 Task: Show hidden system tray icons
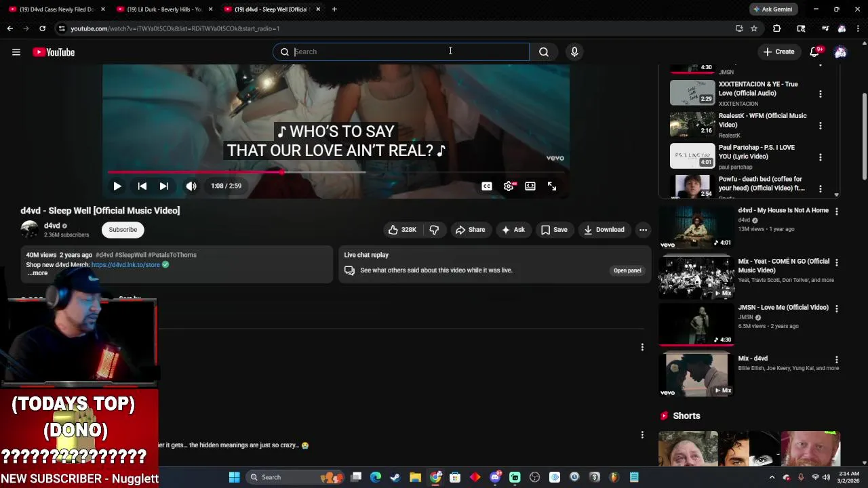click(772, 477)
